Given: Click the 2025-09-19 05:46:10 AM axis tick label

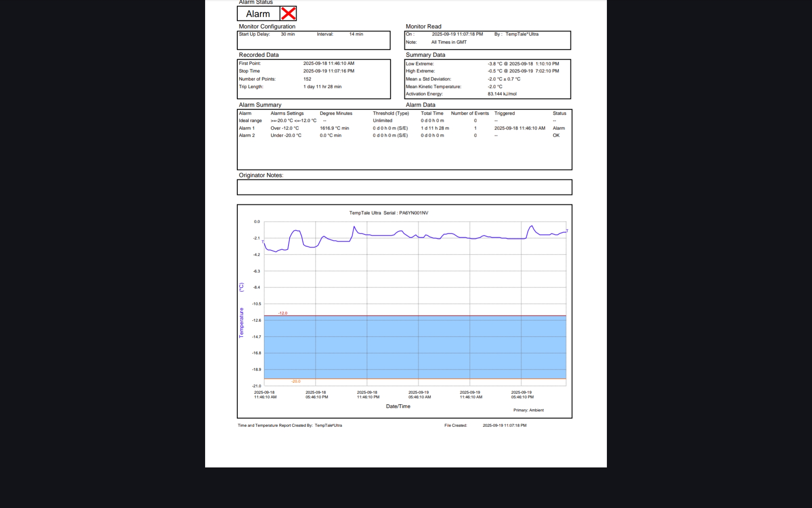Looking at the screenshot, I should coord(419,395).
